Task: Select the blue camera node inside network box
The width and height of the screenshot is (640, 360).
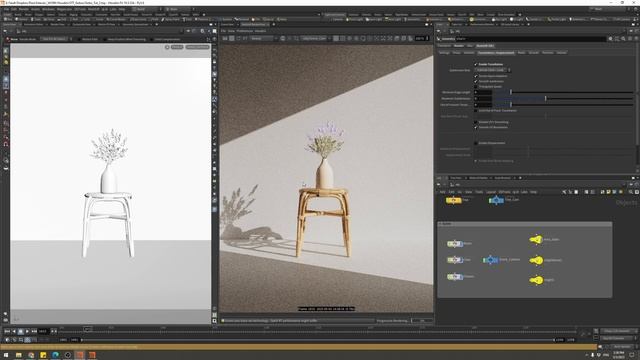Action: [x=491, y=260]
